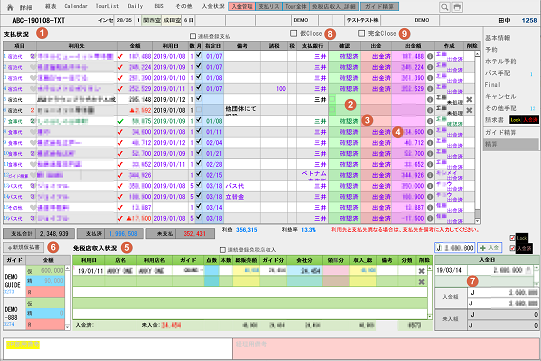Viewport: 541px width, 361px height.
Task: Click the green plus 入金 button
Action: [x=490, y=247]
